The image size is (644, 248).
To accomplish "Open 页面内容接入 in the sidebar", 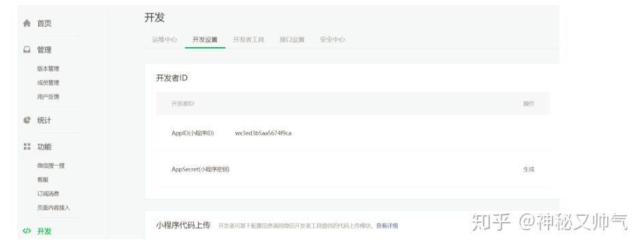I will pyautogui.click(x=53, y=208).
